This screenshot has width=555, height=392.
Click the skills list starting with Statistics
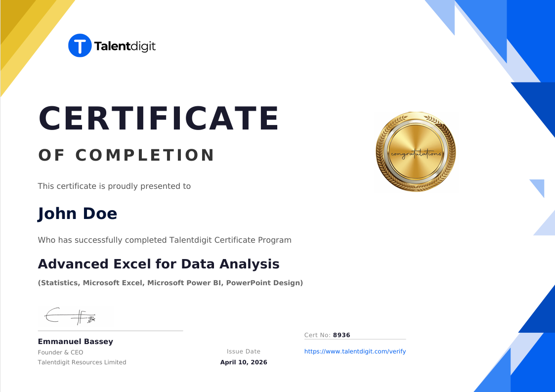point(171,283)
